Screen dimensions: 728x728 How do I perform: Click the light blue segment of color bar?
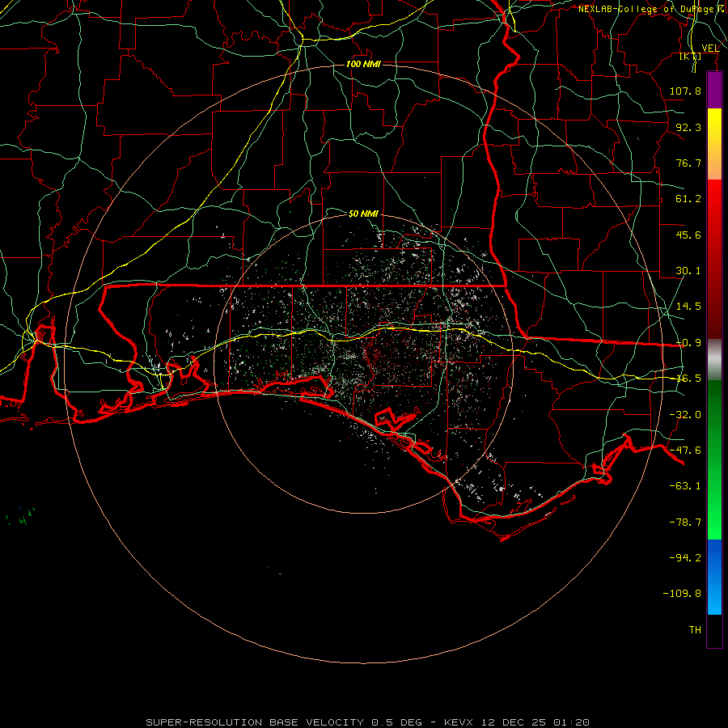pyautogui.click(x=714, y=599)
